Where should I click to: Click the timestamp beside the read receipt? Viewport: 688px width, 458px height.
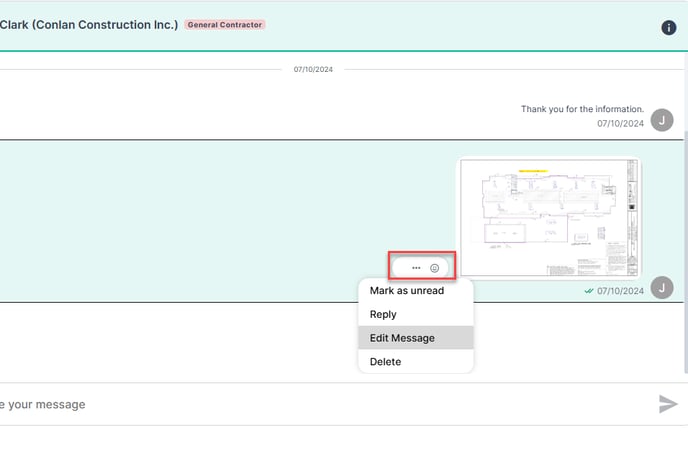(620, 291)
